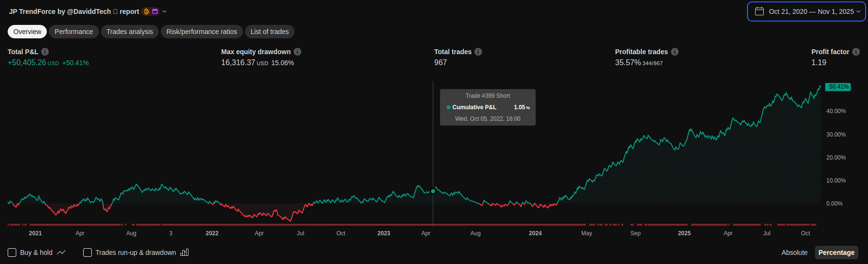Click the purple calendar icon beside report title
Screen dimensions: 868x264
coord(155,11)
